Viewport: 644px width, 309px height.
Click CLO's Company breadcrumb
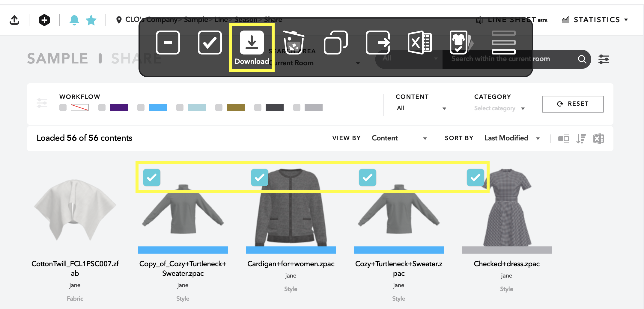(151, 20)
